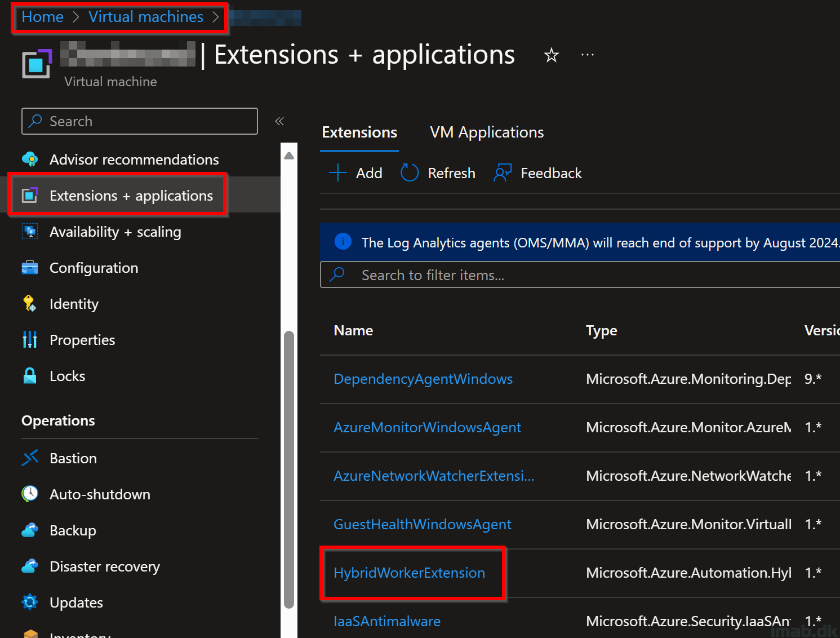Open Bastion under Operations
The image size is (840, 638).
coord(73,458)
